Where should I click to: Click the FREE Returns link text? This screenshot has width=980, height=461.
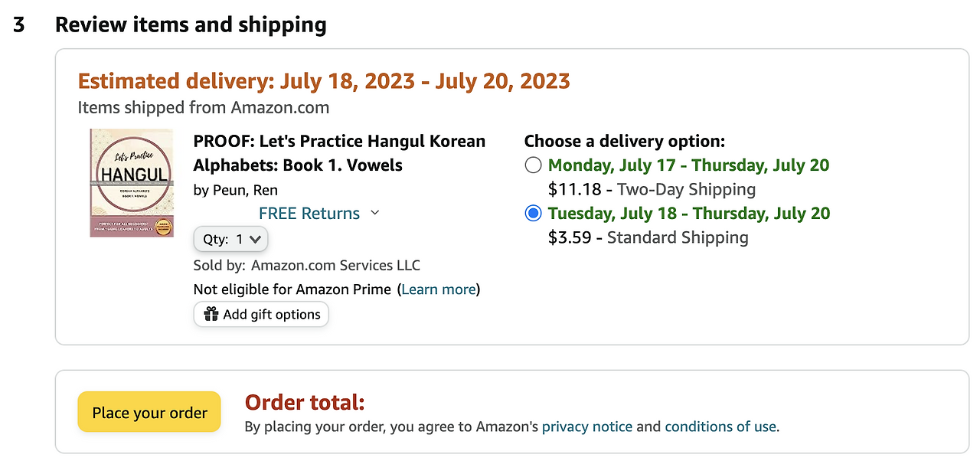click(309, 214)
